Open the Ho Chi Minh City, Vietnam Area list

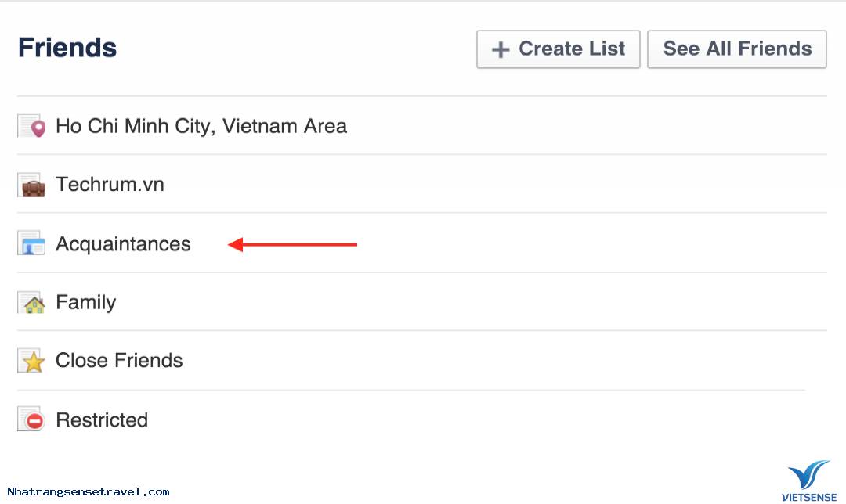[201, 125]
